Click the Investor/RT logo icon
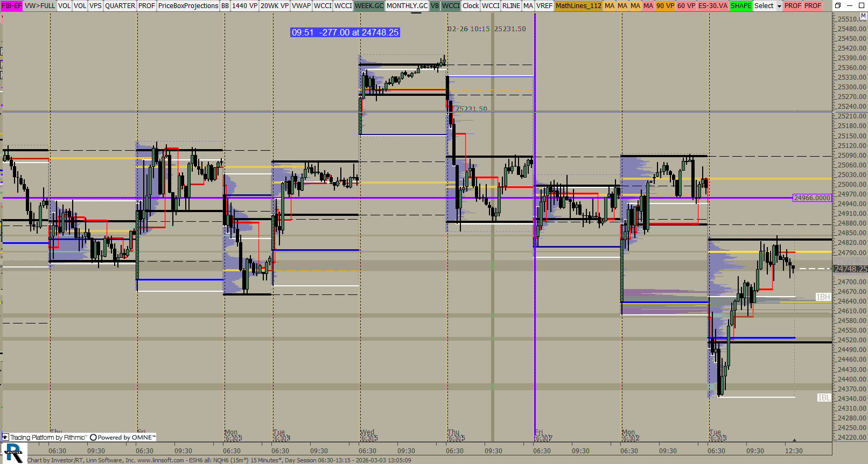 coord(13,453)
